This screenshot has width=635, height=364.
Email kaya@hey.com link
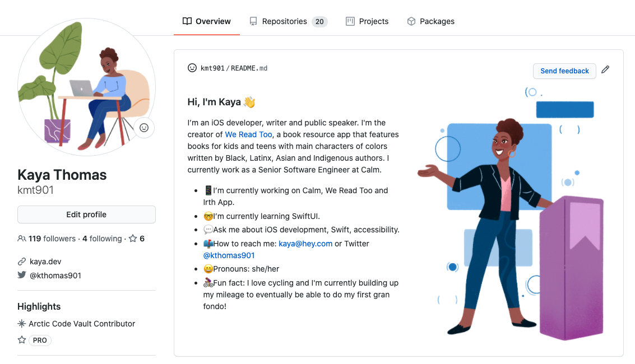click(x=305, y=244)
